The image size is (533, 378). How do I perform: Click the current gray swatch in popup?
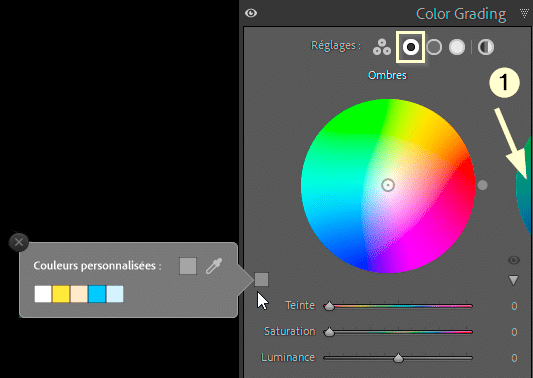(x=188, y=266)
